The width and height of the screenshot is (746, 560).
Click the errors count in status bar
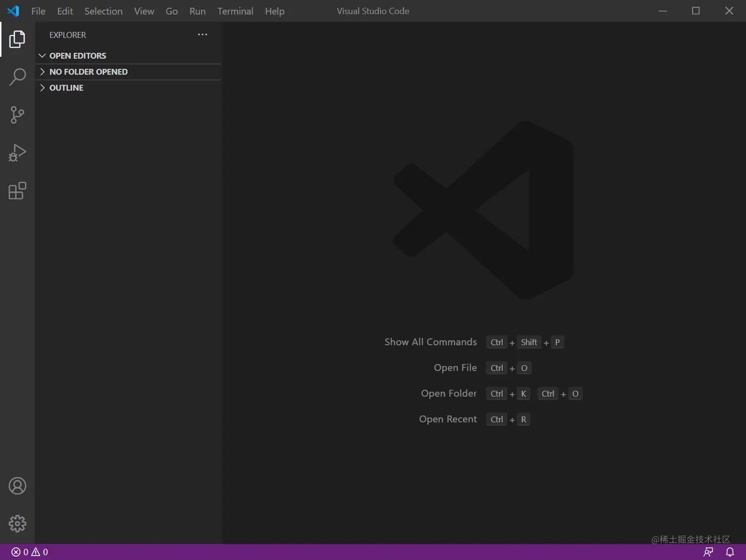[x=20, y=552]
